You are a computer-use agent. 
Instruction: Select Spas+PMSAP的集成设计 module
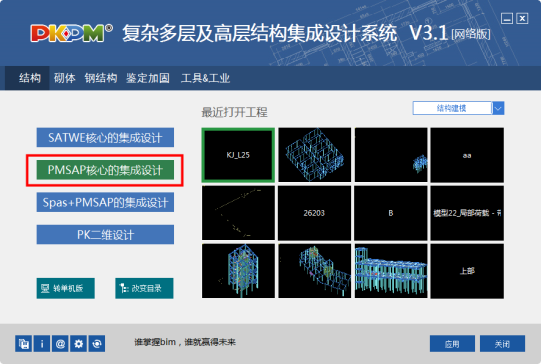click(105, 203)
